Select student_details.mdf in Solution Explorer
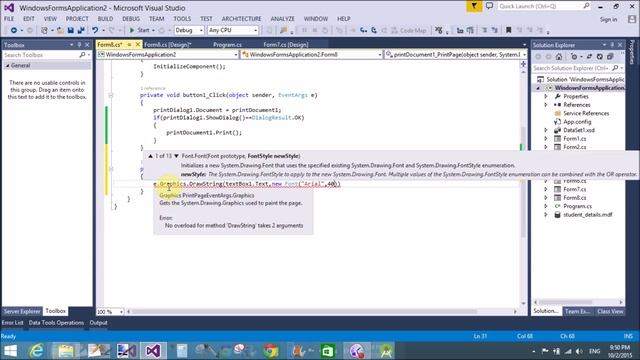The width and height of the screenshot is (640, 360). point(587,215)
